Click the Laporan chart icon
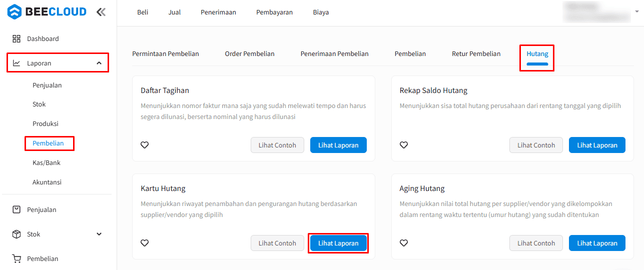 tap(17, 63)
